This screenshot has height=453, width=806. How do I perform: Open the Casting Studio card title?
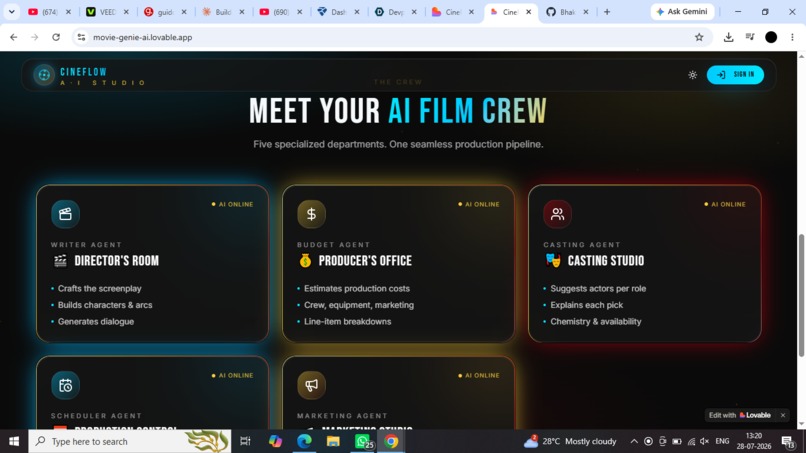(x=606, y=261)
